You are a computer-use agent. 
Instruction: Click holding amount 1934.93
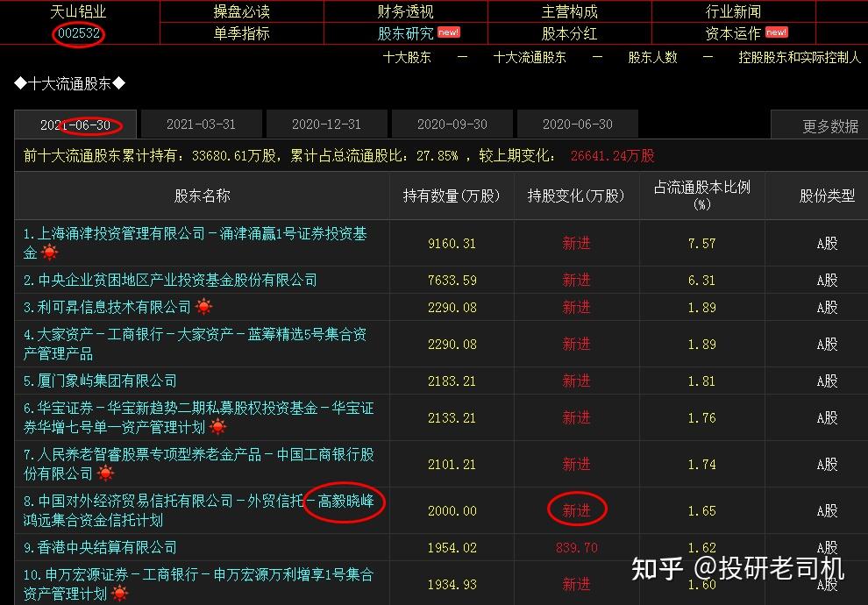pos(452,585)
